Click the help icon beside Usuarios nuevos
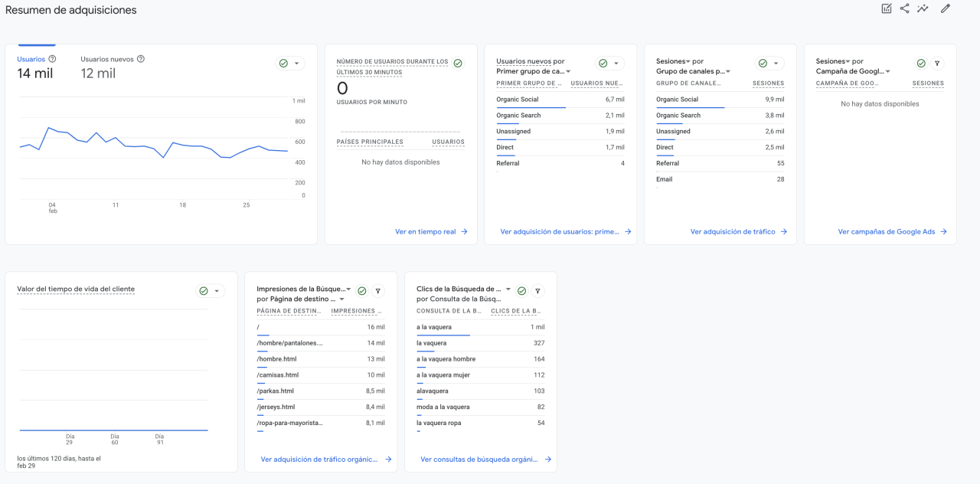The height and width of the screenshot is (484, 980). (141, 59)
